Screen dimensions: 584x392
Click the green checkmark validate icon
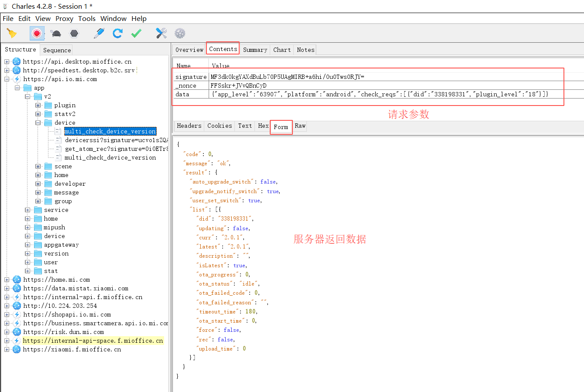136,33
